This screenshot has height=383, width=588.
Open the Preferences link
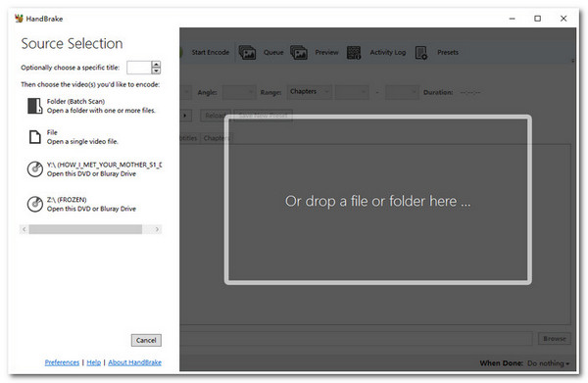tap(62, 362)
